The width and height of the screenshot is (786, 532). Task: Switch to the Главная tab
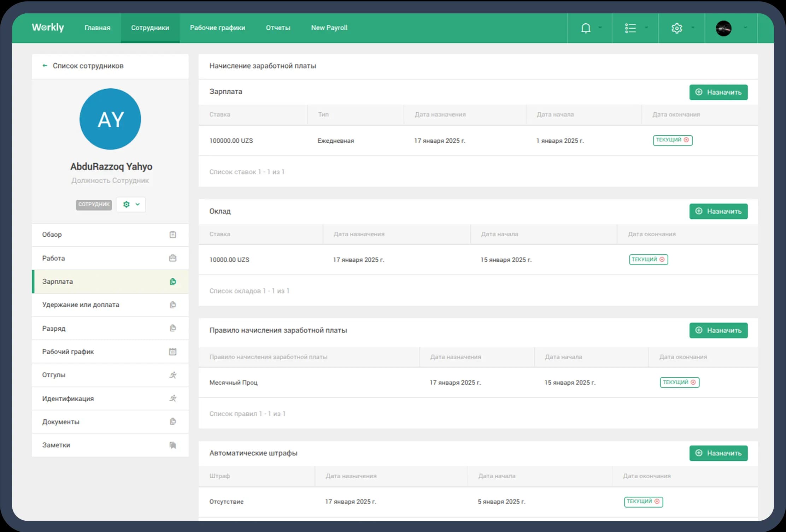[x=97, y=28]
